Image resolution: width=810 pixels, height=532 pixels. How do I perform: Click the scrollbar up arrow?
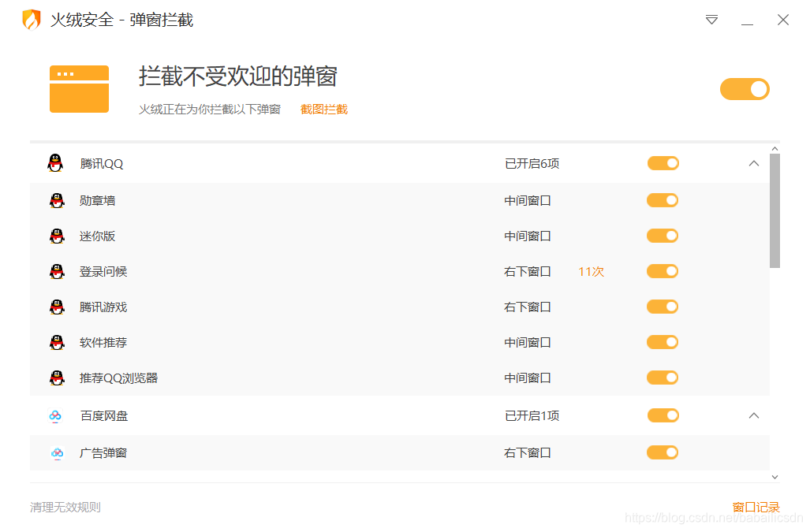pos(775,149)
